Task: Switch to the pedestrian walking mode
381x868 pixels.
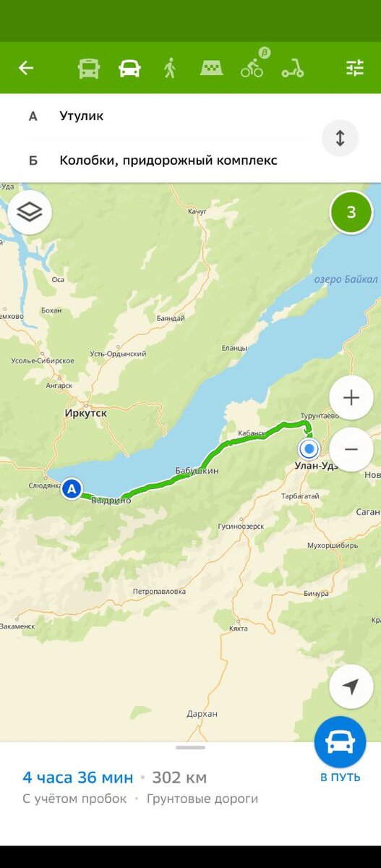Action: [x=170, y=69]
